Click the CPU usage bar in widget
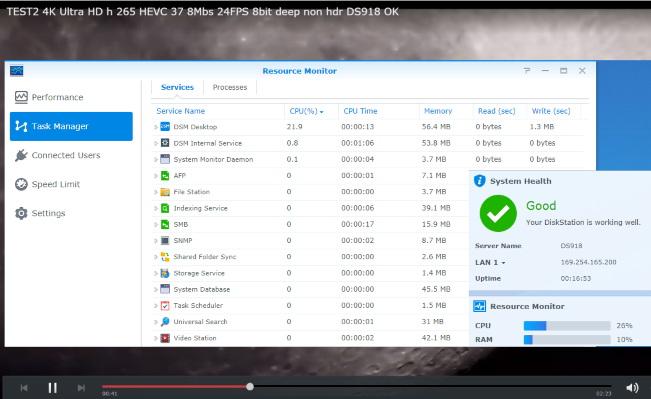The image size is (651, 399). [567, 326]
